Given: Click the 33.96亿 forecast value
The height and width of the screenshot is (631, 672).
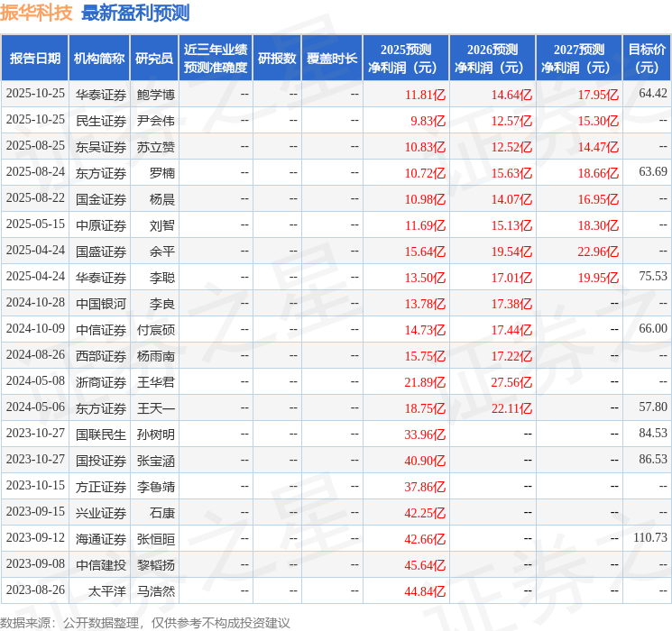Looking at the screenshot, I should click(x=425, y=434).
